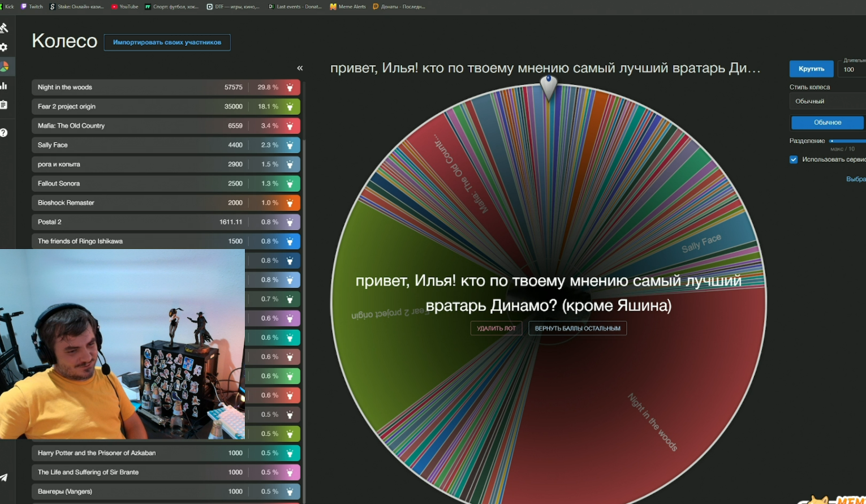This screenshot has height=504, width=866.
Task: Select the Postal 2 list row
Action: click(166, 222)
